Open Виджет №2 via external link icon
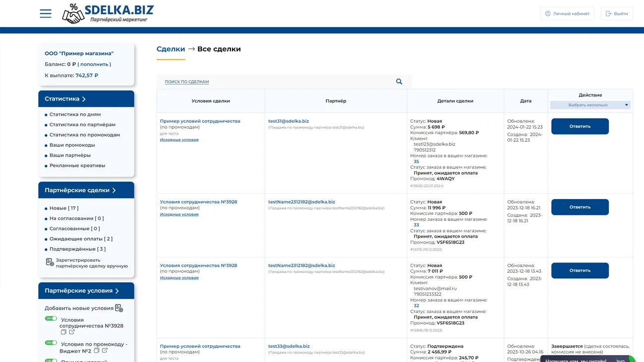 click(105, 351)
